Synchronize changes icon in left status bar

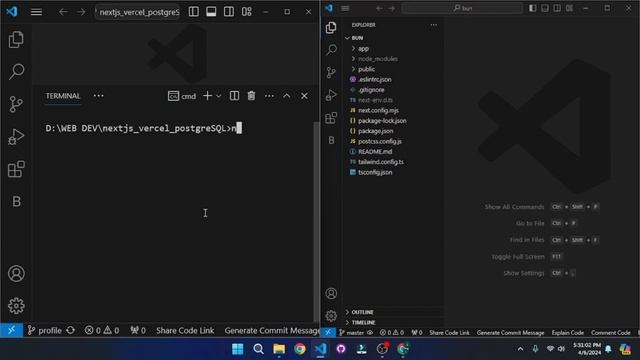click(71, 330)
